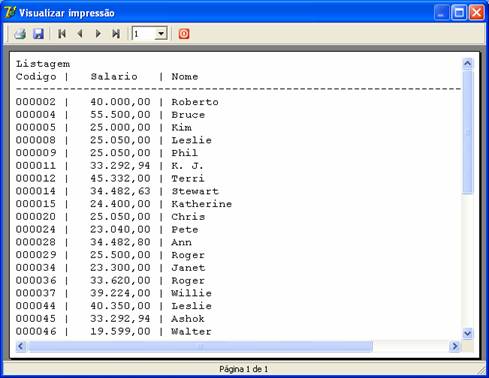Click the vertical scrollbar up arrow
The width and height of the screenshot is (489, 378).
coord(468,63)
